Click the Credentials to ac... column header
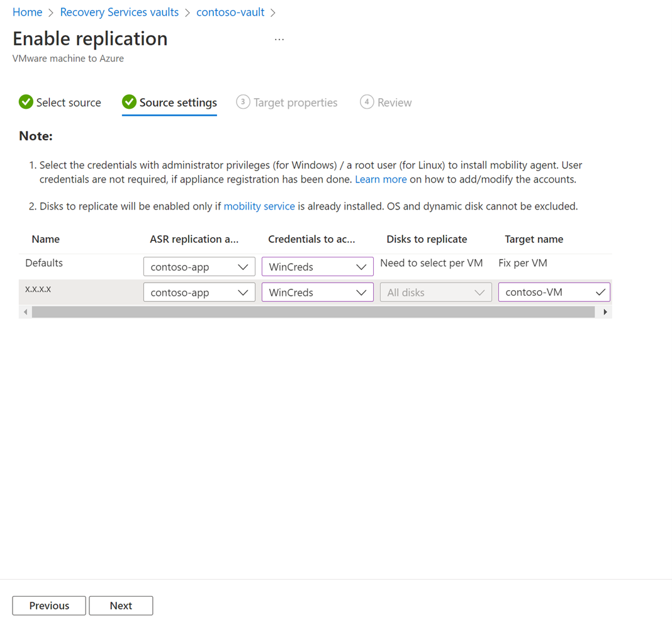Viewport: 672px width, 623px height. coord(311,239)
